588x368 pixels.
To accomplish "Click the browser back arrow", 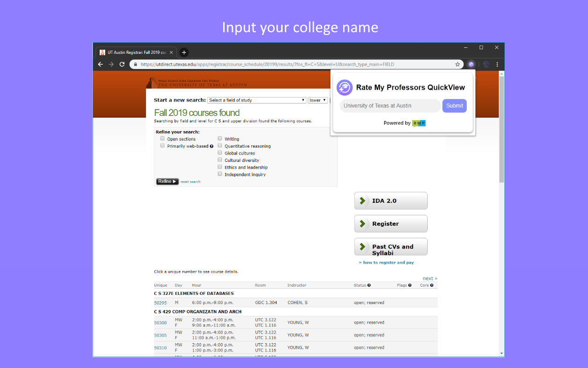I will [x=101, y=64].
